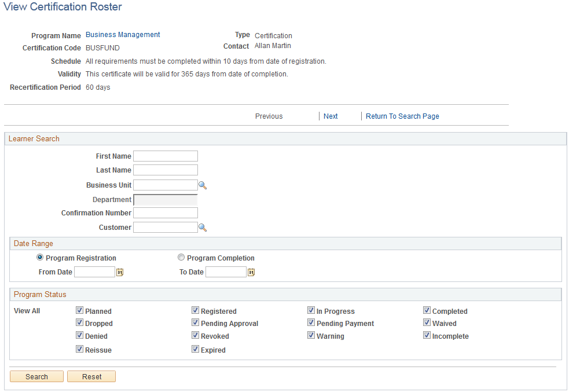The width and height of the screenshot is (569, 392).
Task: Click Return To Search Page link
Action: pyautogui.click(x=402, y=116)
